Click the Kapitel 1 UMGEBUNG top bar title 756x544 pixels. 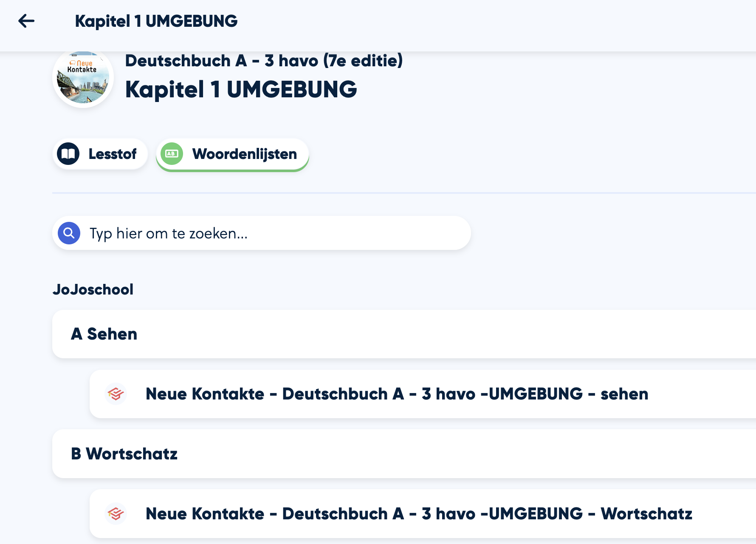click(156, 21)
